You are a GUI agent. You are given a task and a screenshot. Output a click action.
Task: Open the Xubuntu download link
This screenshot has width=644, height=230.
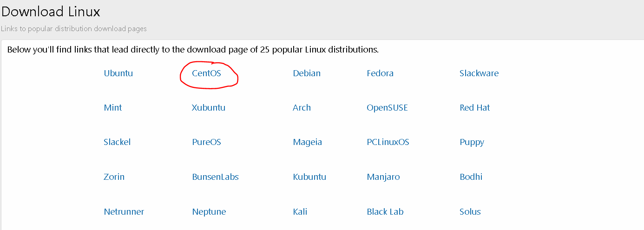click(x=209, y=107)
